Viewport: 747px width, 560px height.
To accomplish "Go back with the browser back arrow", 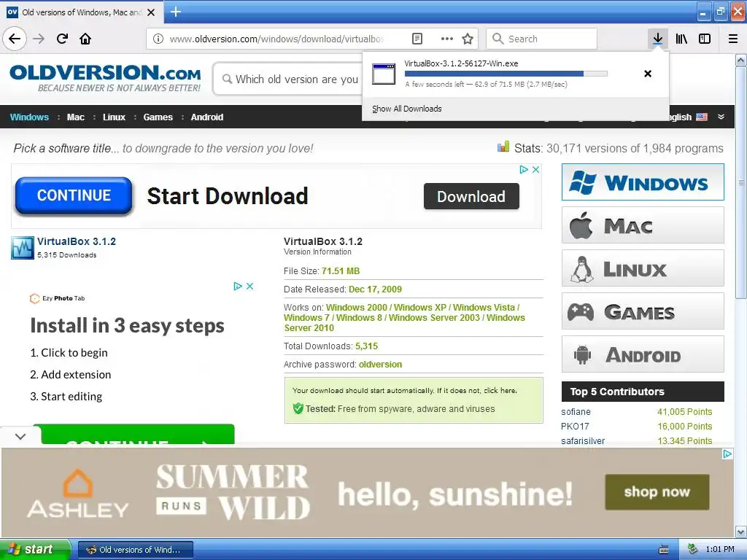I will pyautogui.click(x=15, y=39).
